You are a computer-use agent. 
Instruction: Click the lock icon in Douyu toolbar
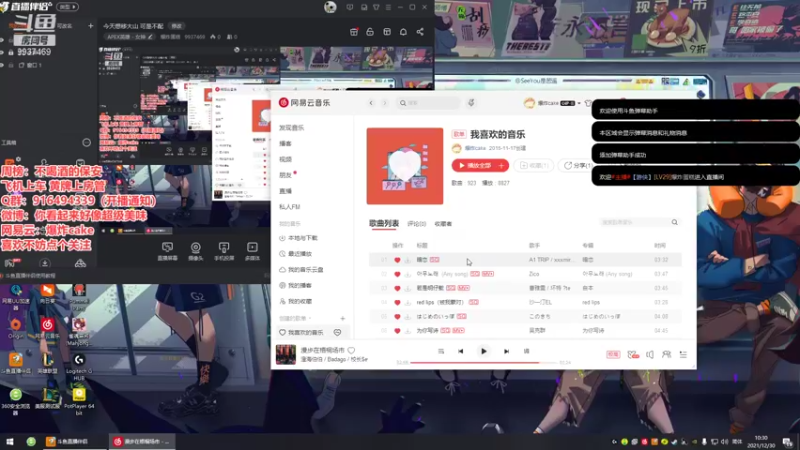tap(370, 32)
